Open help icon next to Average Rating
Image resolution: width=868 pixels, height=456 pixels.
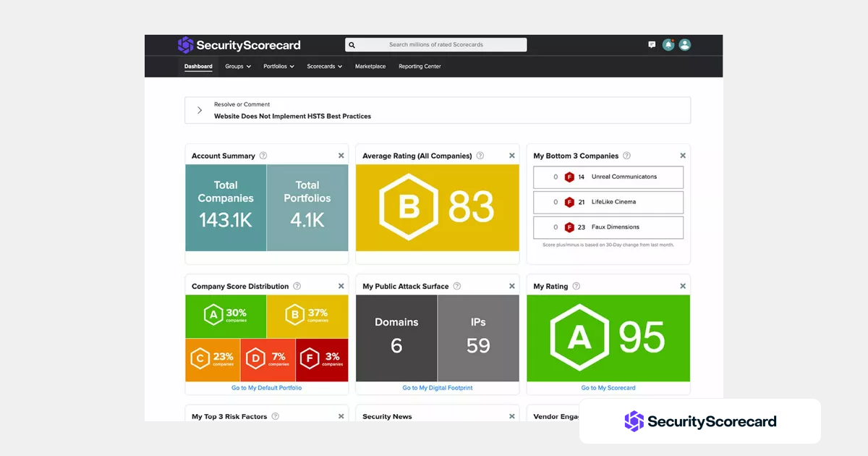480,156
